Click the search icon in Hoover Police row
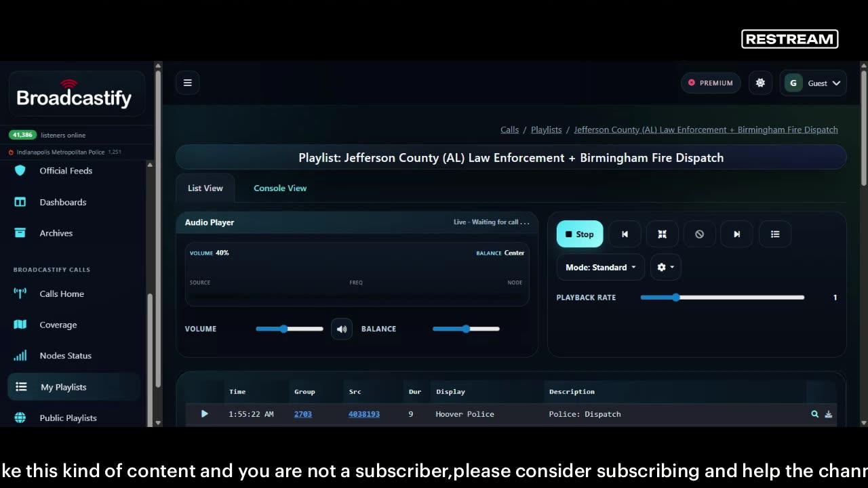This screenshot has width=868, height=488. pos(814,414)
